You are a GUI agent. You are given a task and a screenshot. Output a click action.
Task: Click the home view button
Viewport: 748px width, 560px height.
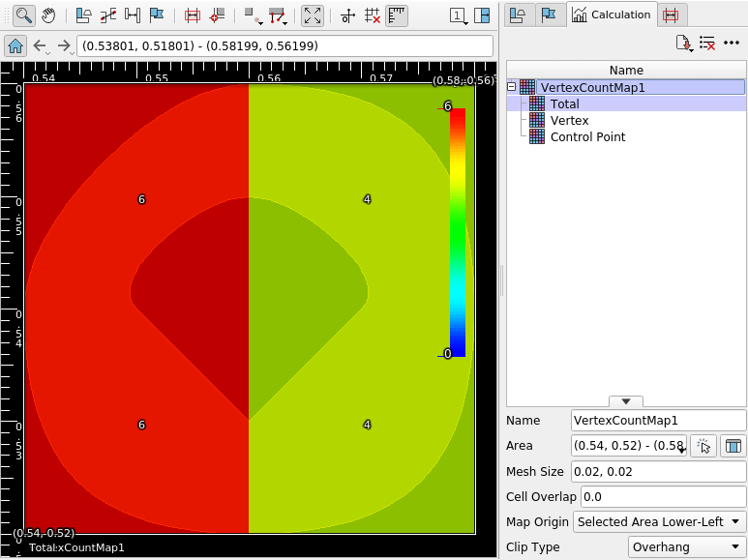tap(15, 45)
